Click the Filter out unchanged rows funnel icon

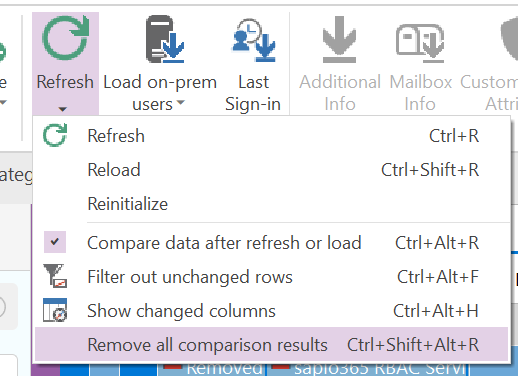point(55,276)
